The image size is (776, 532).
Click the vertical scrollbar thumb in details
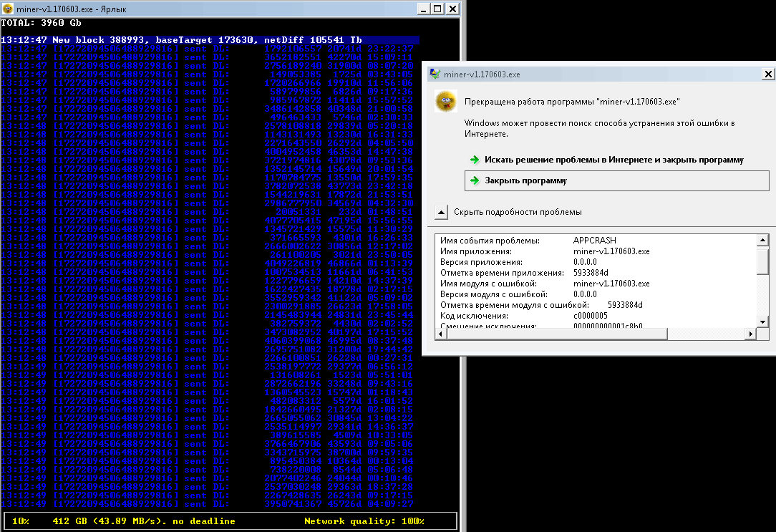tap(763, 261)
